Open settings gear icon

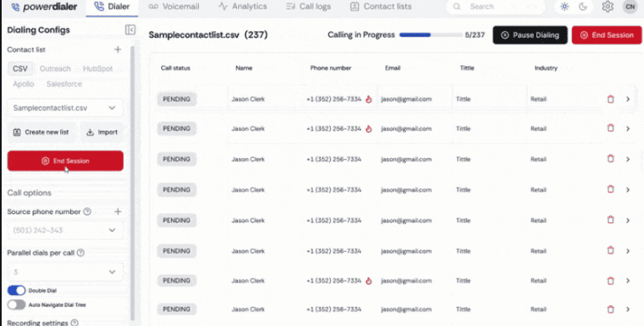coord(607,7)
